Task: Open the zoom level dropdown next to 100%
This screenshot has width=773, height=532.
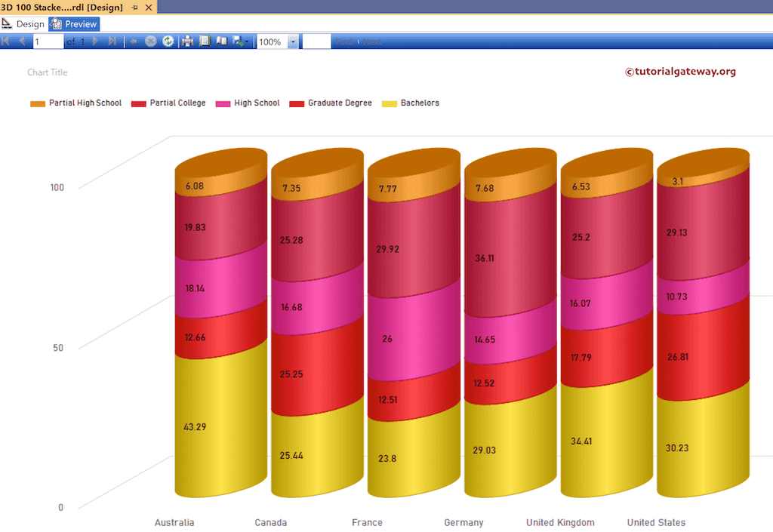Action: tap(292, 41)
